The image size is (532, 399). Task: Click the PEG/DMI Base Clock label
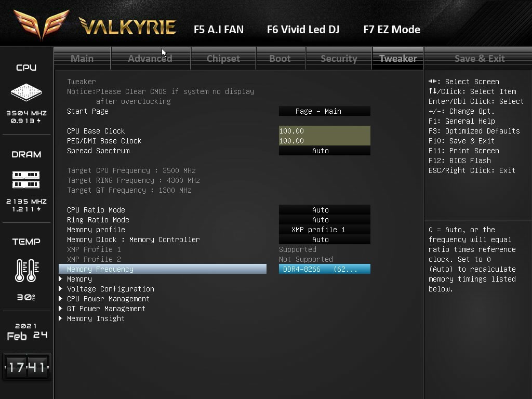104,141
